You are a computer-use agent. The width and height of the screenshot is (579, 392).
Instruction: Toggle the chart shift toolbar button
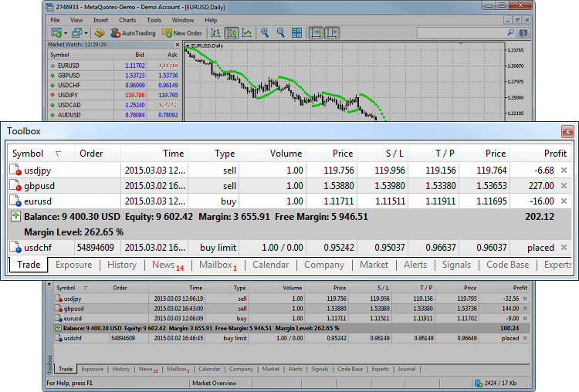333,33
